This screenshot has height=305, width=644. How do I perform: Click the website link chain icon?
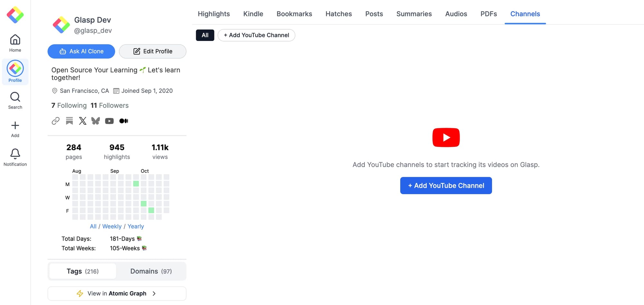pos(56,121)
